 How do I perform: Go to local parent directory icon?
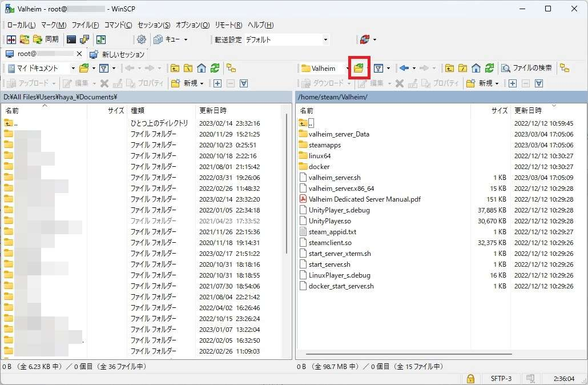point(175,69)
